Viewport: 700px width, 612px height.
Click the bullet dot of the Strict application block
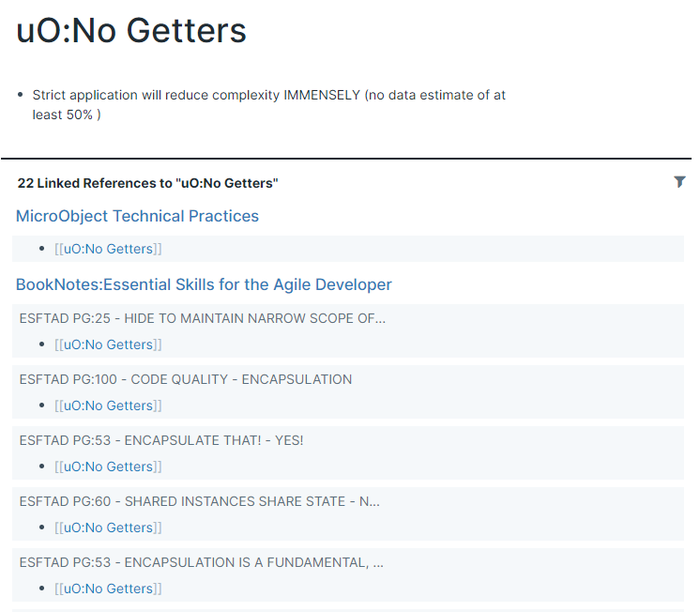pyautogui.click(x=20, y=95)
